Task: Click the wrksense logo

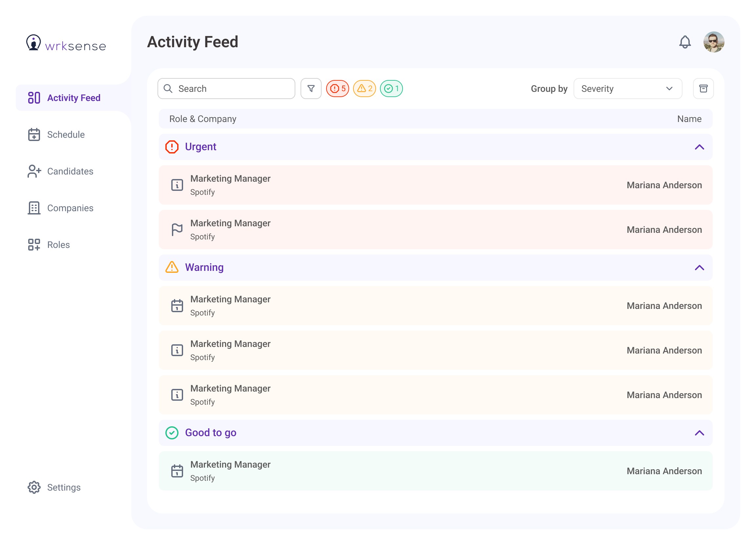Action: click(66, 43)
